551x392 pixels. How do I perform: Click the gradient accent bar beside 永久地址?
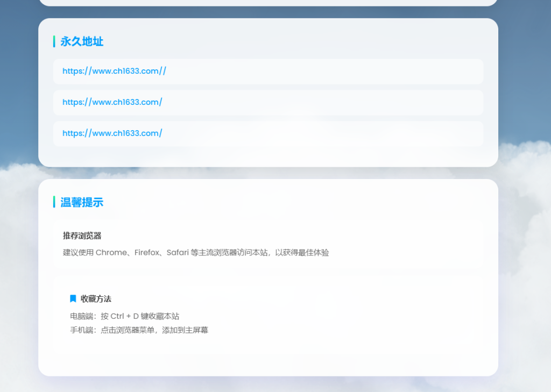tap(54, 41)
